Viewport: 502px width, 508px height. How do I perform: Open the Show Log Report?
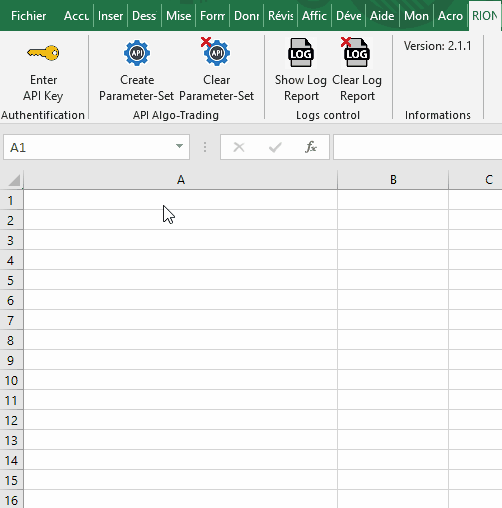[x=301, y=70]
